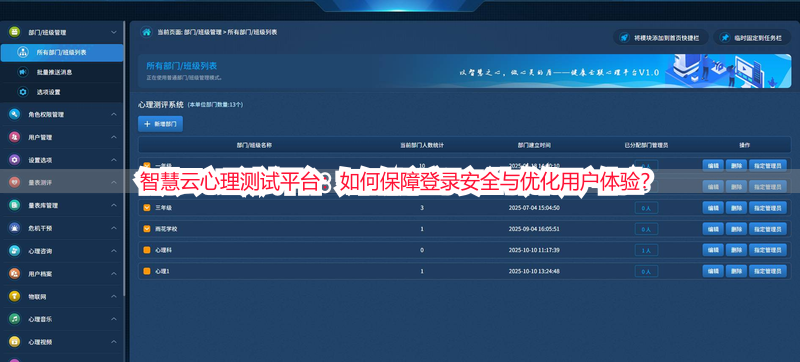The image size is (800, 362).
Task: Click the 心理咨询 sidebar icon
Action: (14, 251)
